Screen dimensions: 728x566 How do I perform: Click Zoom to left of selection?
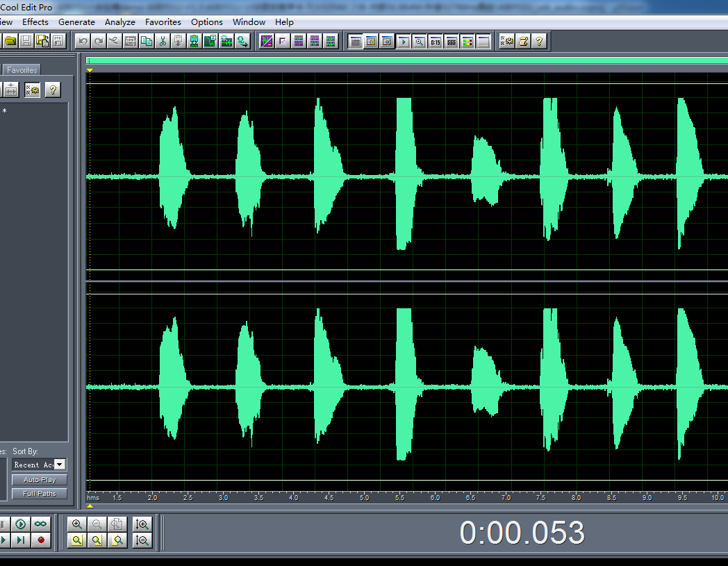97,540
